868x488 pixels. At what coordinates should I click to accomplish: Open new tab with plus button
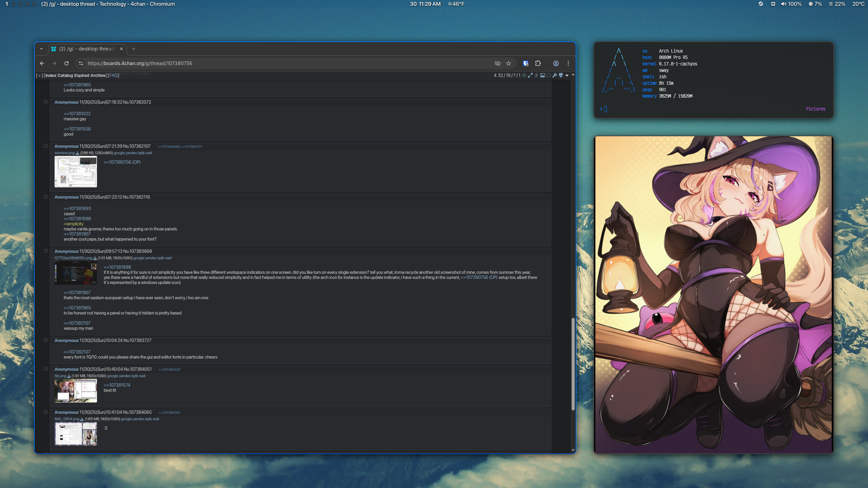134,49
